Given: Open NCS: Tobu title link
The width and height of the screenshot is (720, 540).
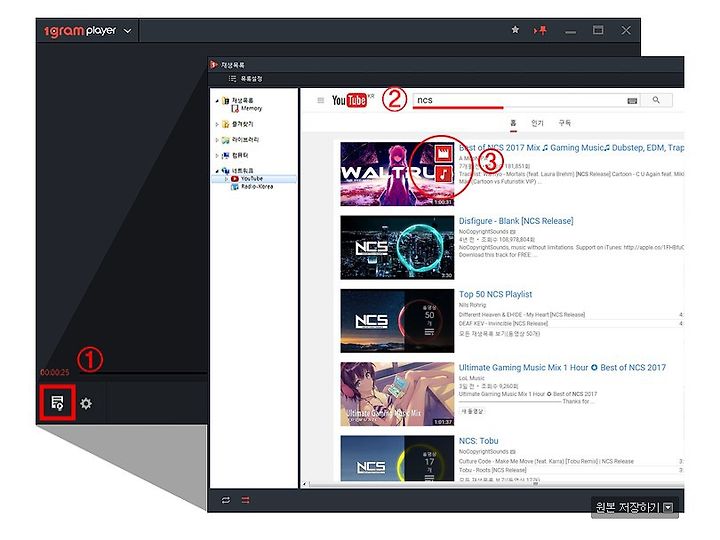Looking at the screenshot, I should pos(478,441).
